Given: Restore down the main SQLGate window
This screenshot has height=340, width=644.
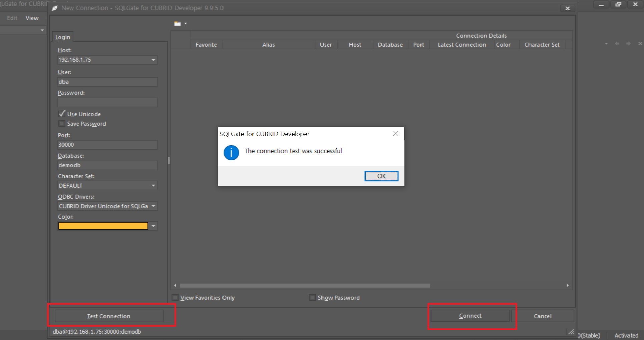Looking at the screenshot, I should 618,5.
